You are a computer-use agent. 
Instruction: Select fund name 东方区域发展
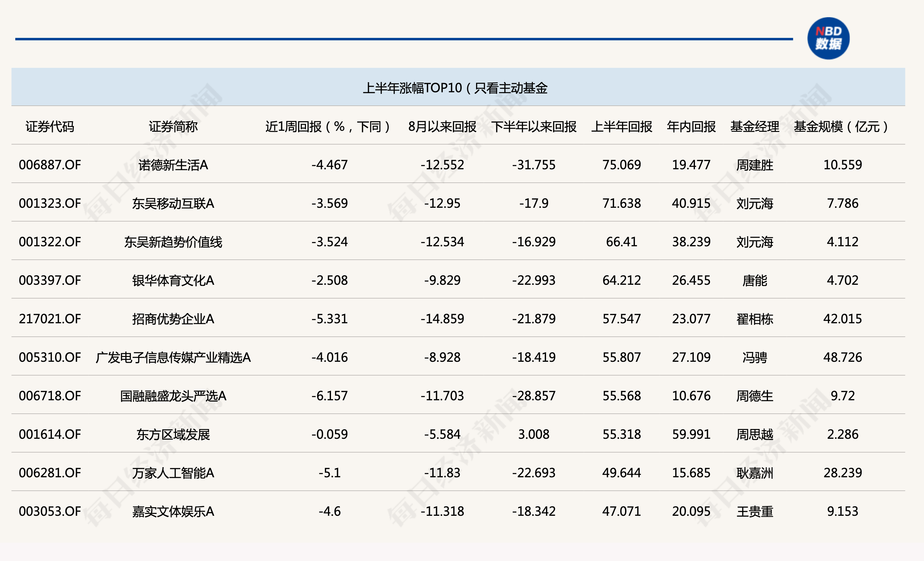point(173,434)
